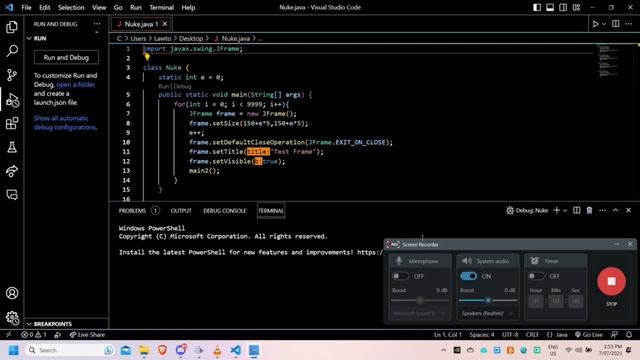
Task: Customize layout icon in title bar
Action: [x=576, y=7]
